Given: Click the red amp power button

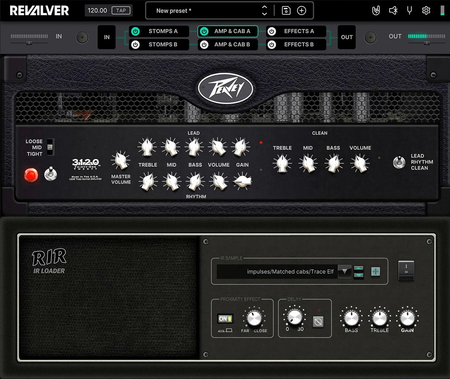Looking at the screenshot, I should click(x=31, y=175).
